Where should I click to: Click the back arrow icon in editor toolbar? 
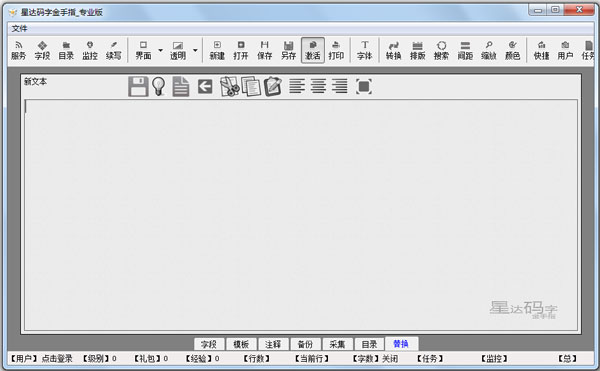[205, 86]
